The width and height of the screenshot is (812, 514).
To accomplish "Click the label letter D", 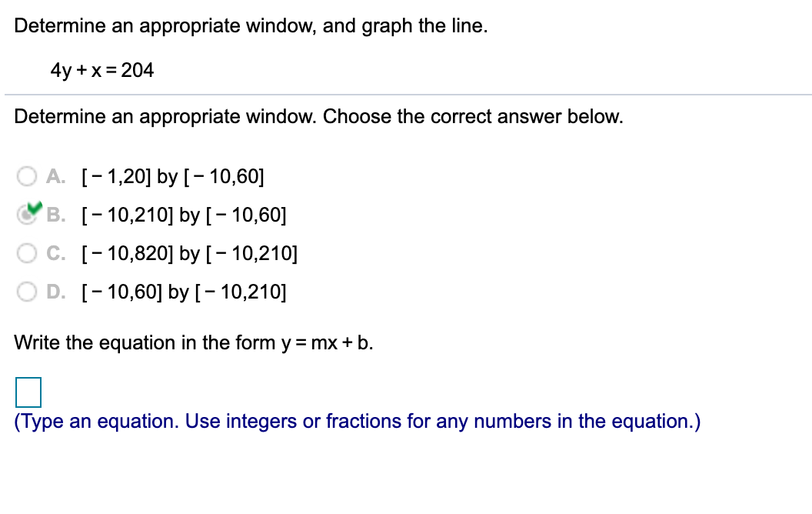I will 54,292.
